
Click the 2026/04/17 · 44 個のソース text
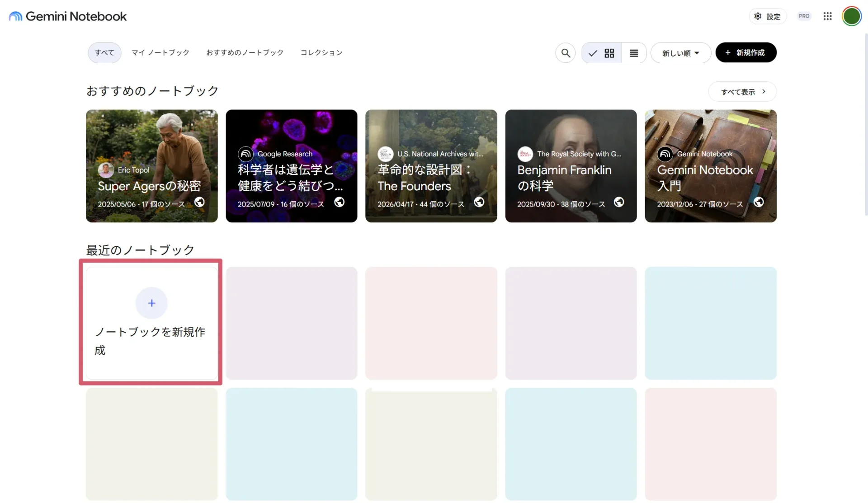pyautogui.click(x=421, y=204)
